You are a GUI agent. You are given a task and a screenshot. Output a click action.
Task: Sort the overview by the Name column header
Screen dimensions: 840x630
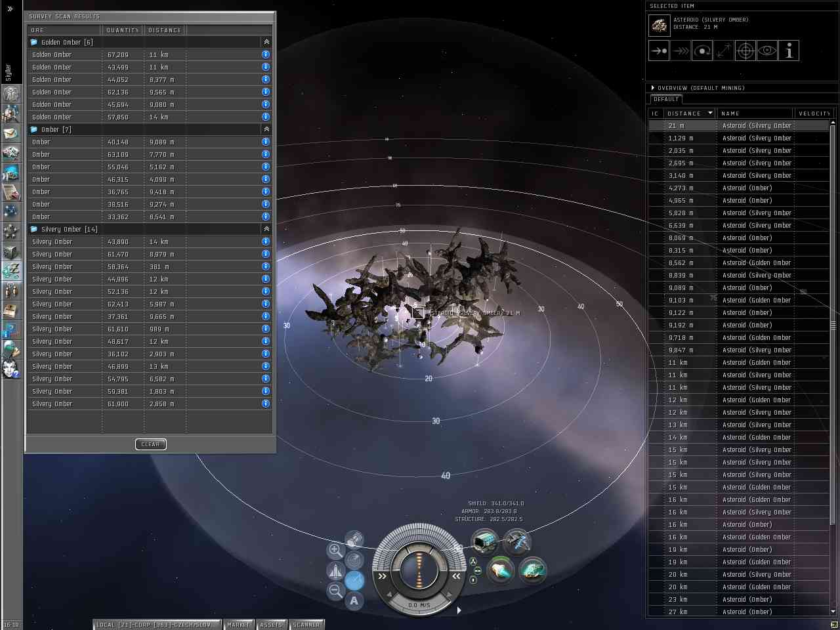[x=755, y=114]
